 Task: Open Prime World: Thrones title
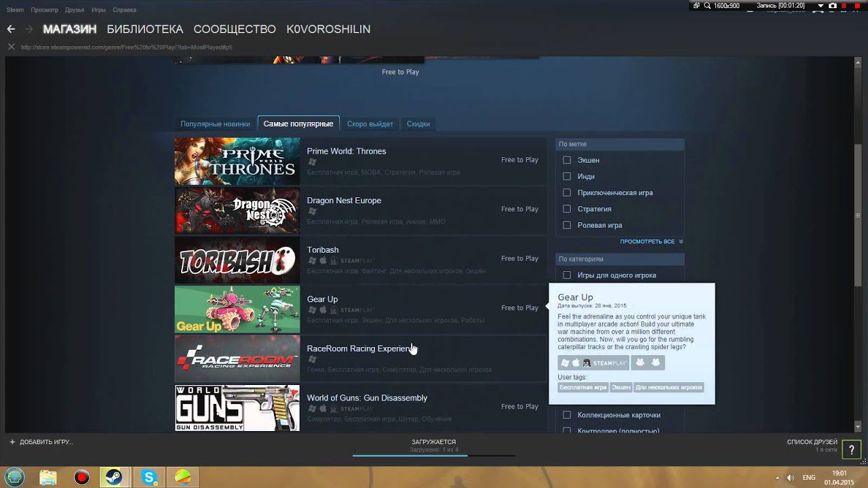[x=347, y=151]
